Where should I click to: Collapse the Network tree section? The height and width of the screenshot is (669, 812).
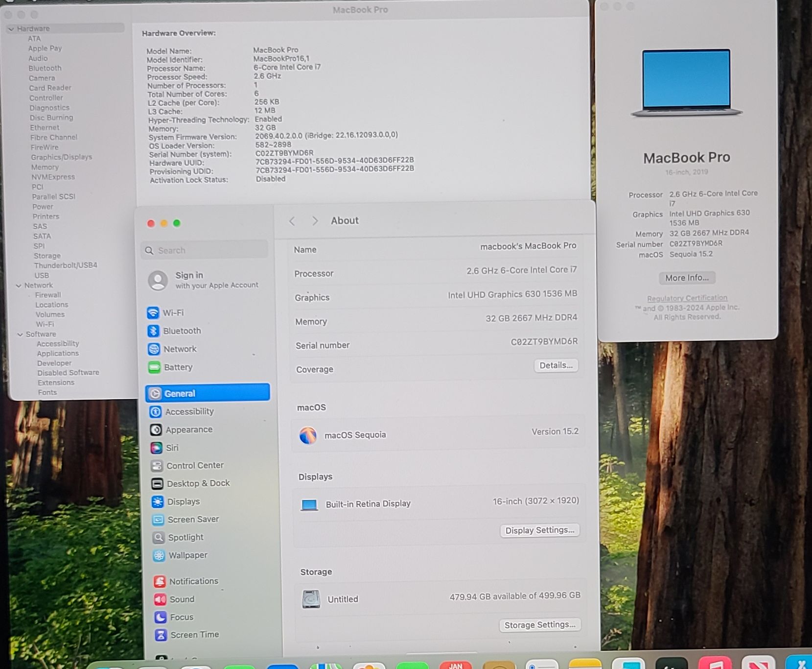[x=19, y=286]
